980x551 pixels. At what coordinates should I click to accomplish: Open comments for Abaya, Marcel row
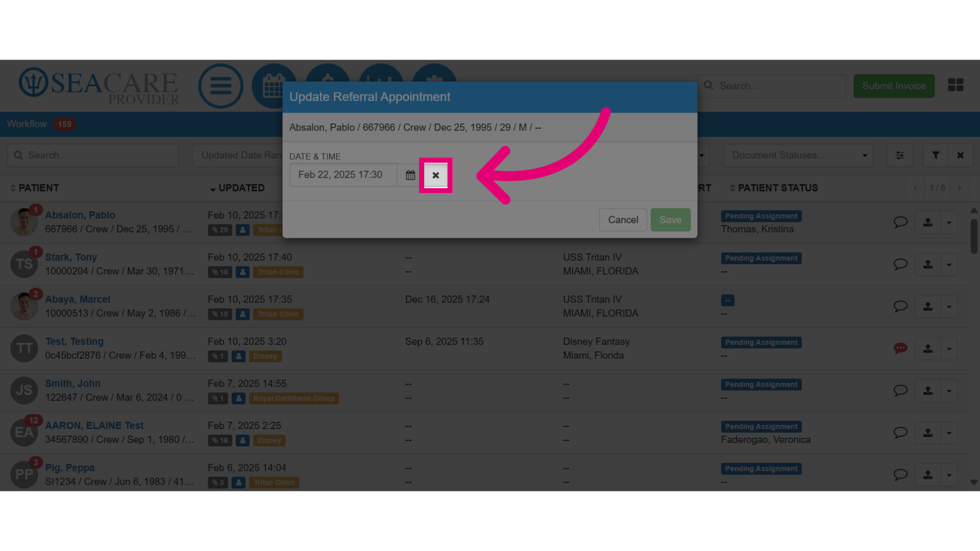click(900, 306)
